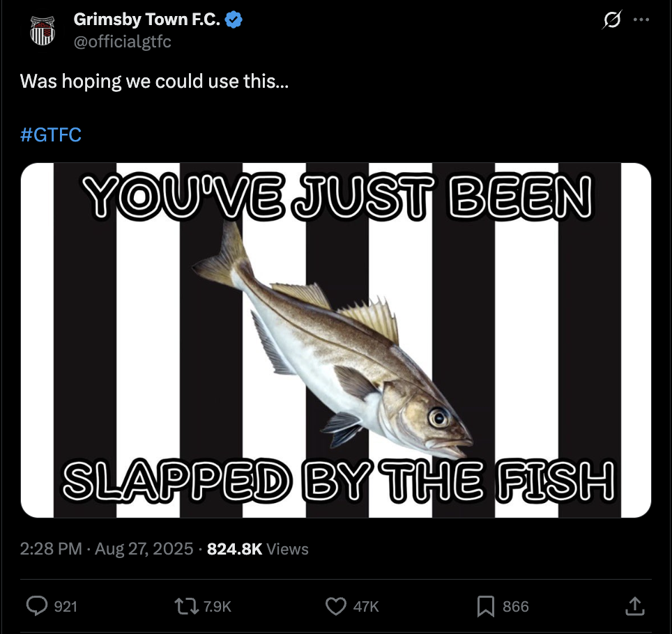
Task: Click the 7.9K reposts count
Action: tap(216, 607)
